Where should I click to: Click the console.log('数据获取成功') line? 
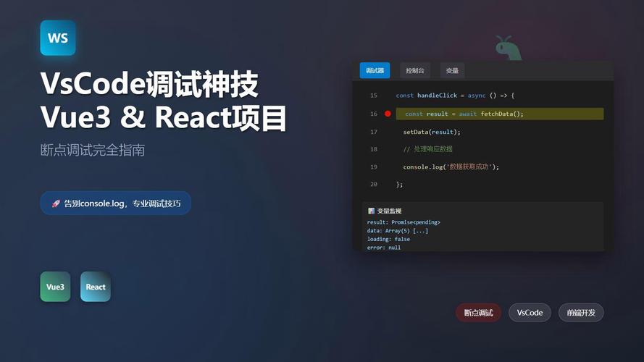click(x=451, y=167)
